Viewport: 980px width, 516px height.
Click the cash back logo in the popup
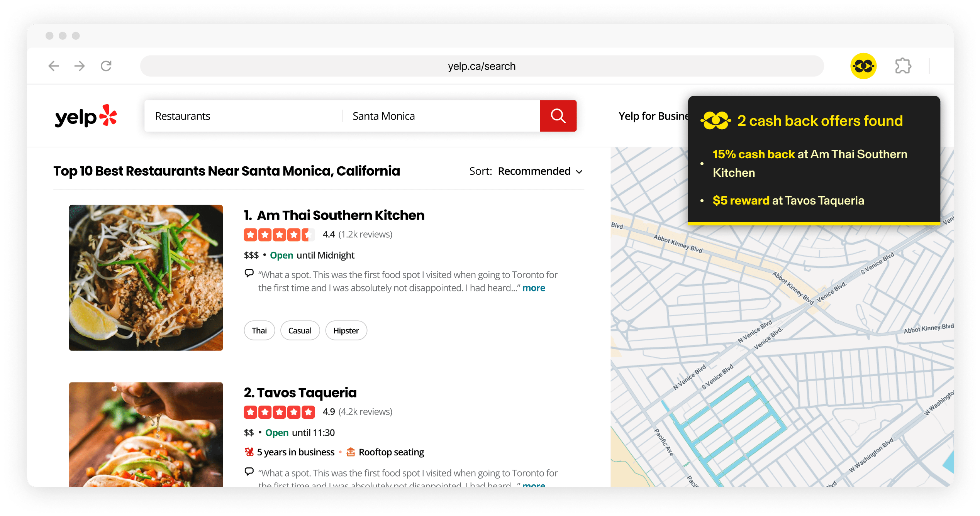click(x=716, y=121)
